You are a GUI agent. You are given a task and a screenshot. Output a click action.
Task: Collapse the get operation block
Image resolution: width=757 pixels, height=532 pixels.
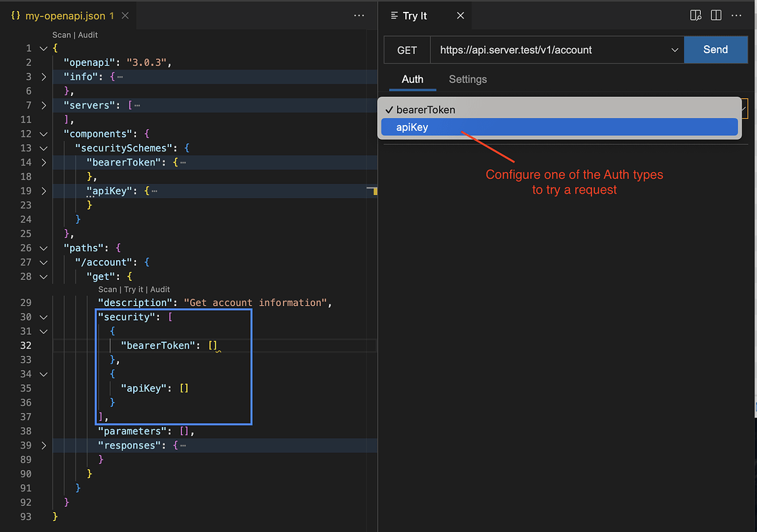pos(44,276)
